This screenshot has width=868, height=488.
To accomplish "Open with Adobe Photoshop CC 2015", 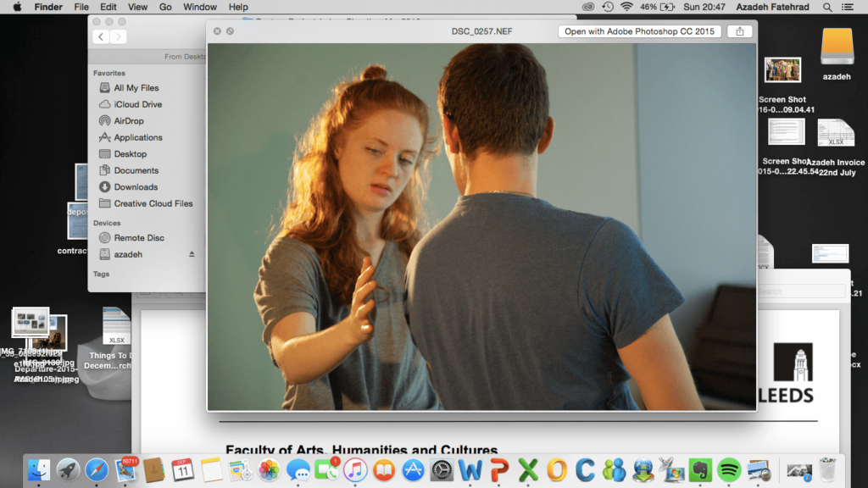I will click(x=640, y=31).
